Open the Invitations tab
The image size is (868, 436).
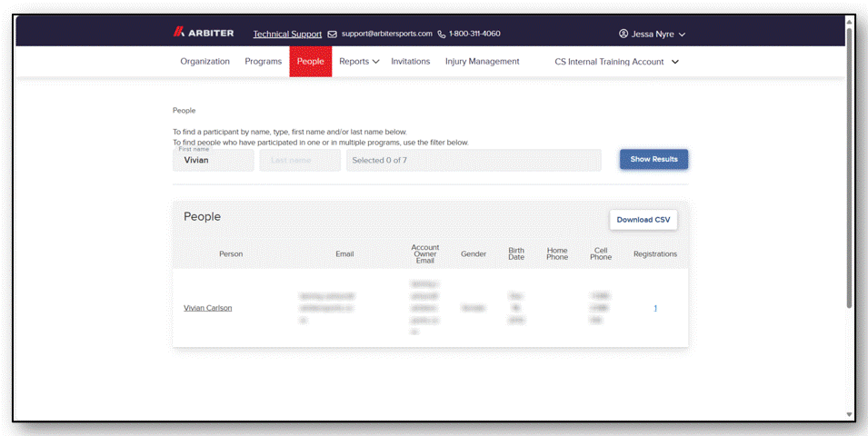(x=411, y=62)
